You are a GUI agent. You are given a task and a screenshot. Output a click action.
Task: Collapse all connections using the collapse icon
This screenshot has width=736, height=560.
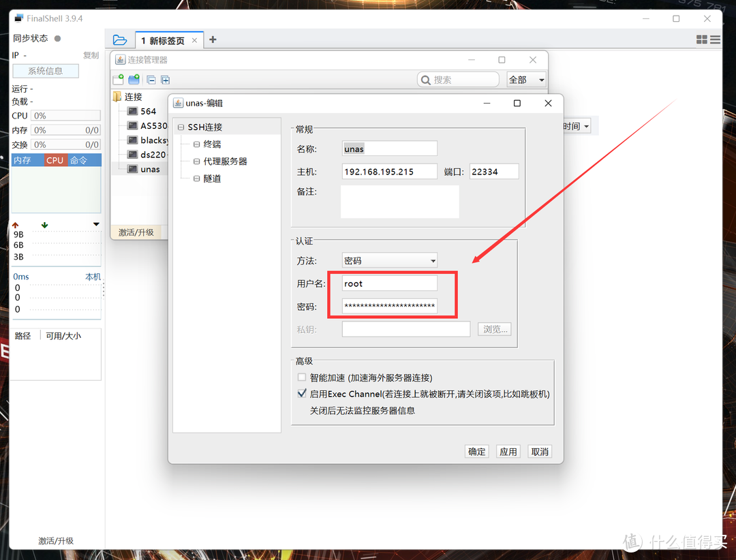(x=151, y=80)
